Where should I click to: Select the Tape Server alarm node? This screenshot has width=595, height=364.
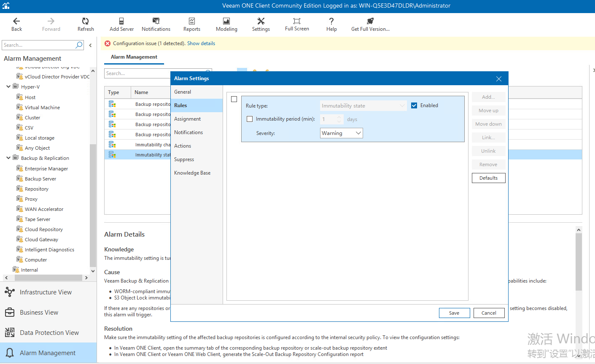(37, 219)
